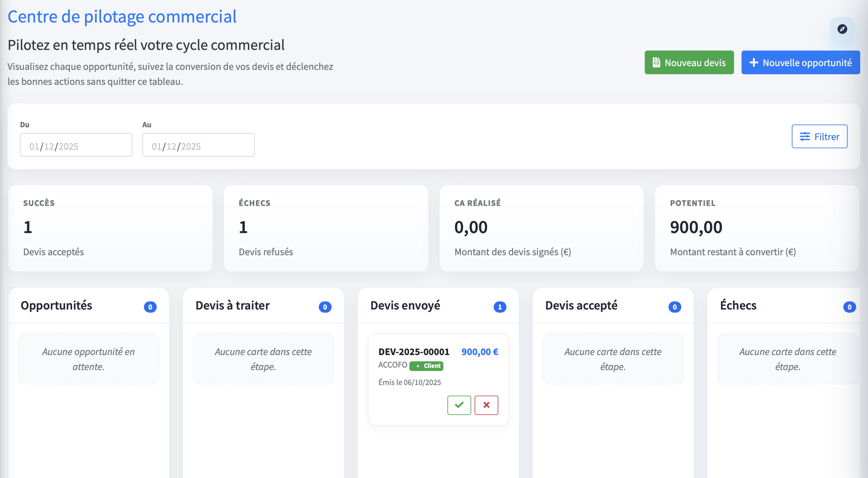Reject devis DEV-2025-00001 via red cross icon
Viewport: 868px width, 478px height.
(x=486, y=405)
